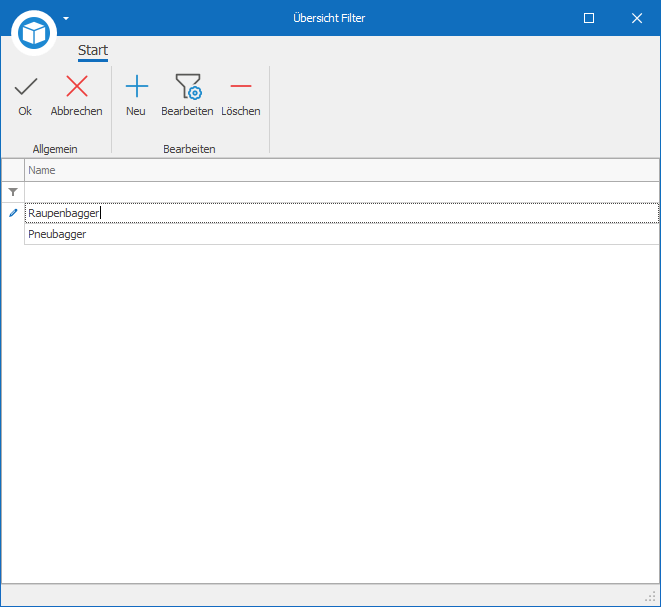This screenshot has height=607, width=661.
Task: Expand the quick access dropdown arrow
Action: [x=66, y=18]
